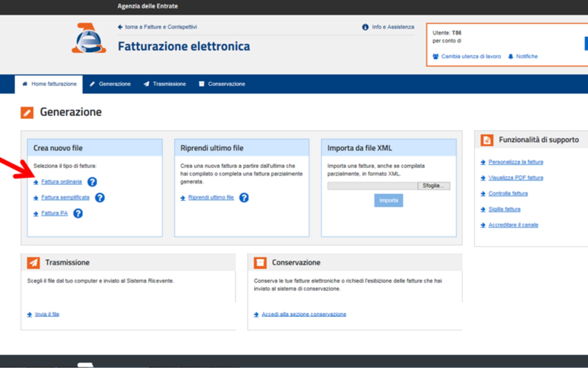This screenshot has height=368, width=588.
Task: Click the orange Trasmissione paper plane icon
Action: point(33,263)
